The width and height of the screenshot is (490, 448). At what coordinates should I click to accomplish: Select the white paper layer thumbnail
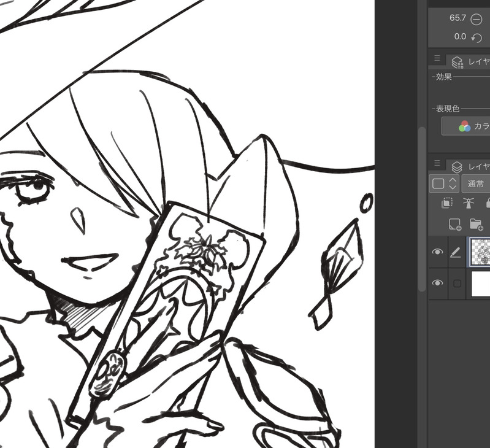[x=481, y=284]
